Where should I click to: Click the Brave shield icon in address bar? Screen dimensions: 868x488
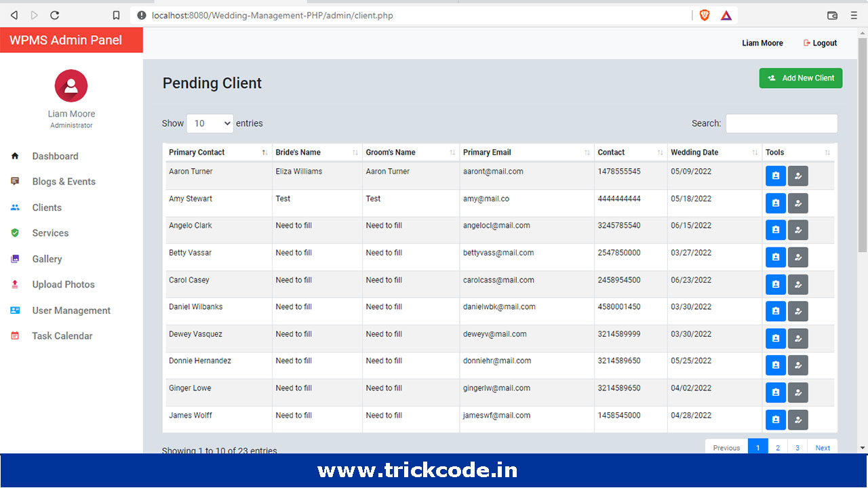(704, 14)
